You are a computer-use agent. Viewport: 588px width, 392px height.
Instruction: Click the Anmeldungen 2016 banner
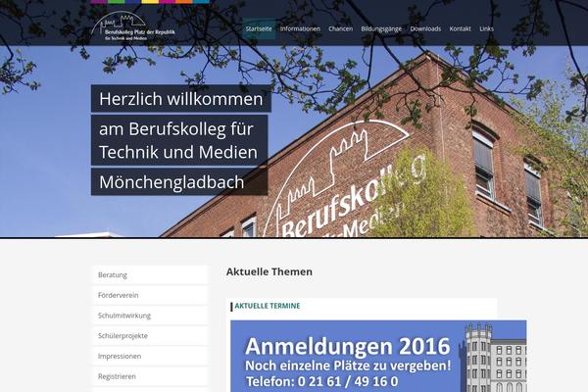point(378,356)
